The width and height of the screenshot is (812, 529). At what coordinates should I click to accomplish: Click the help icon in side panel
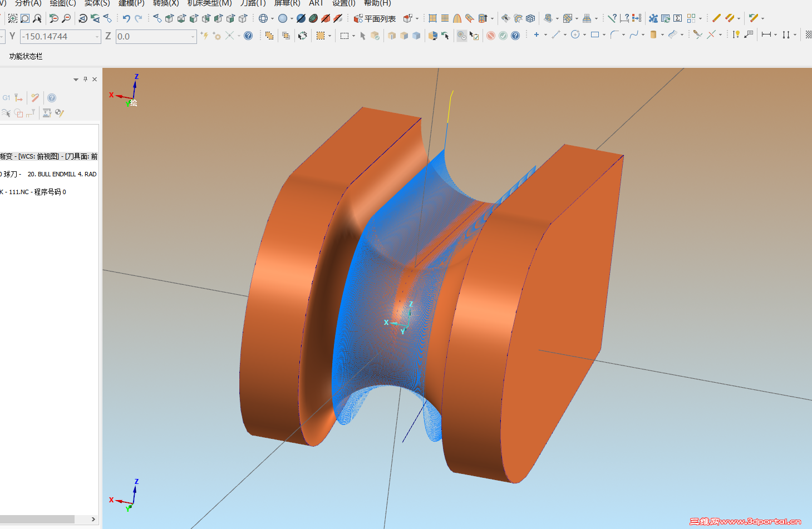pyautogui.click(x=52, y=98)
